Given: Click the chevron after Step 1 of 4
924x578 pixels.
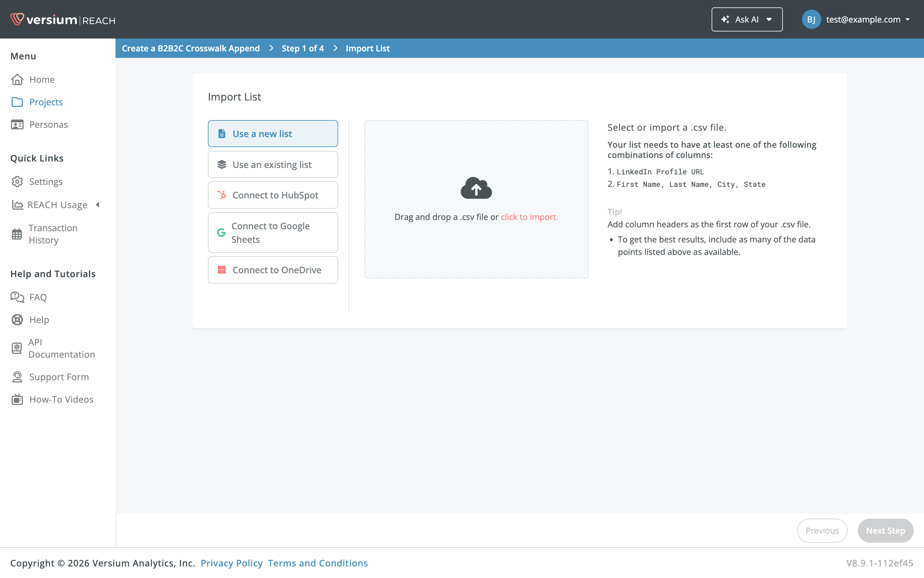Looking at the screenshot, I should click(x=335, y=48).
